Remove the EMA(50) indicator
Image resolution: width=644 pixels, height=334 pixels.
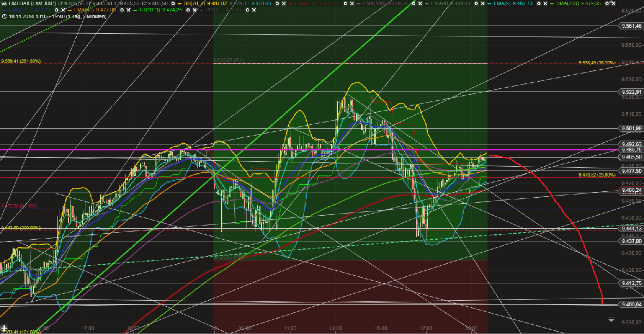[128, 10]
